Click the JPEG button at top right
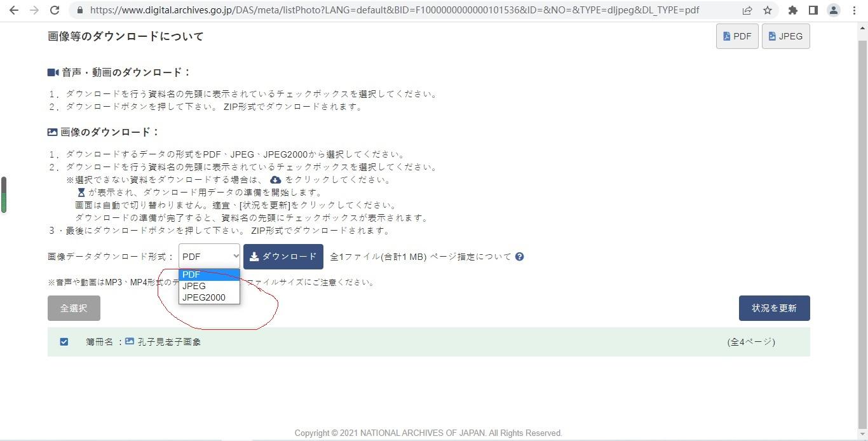868x441 pixels. [x=785, y=36]
